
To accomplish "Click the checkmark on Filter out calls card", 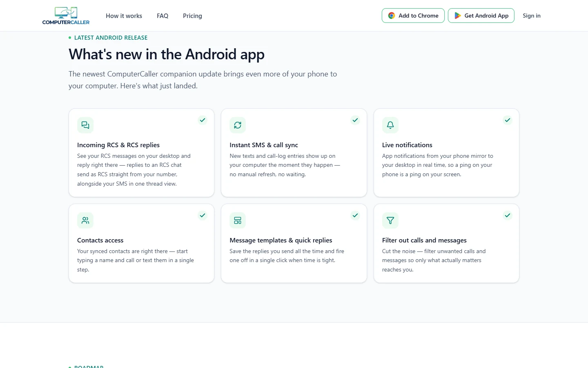I will [x=508, y=215].
